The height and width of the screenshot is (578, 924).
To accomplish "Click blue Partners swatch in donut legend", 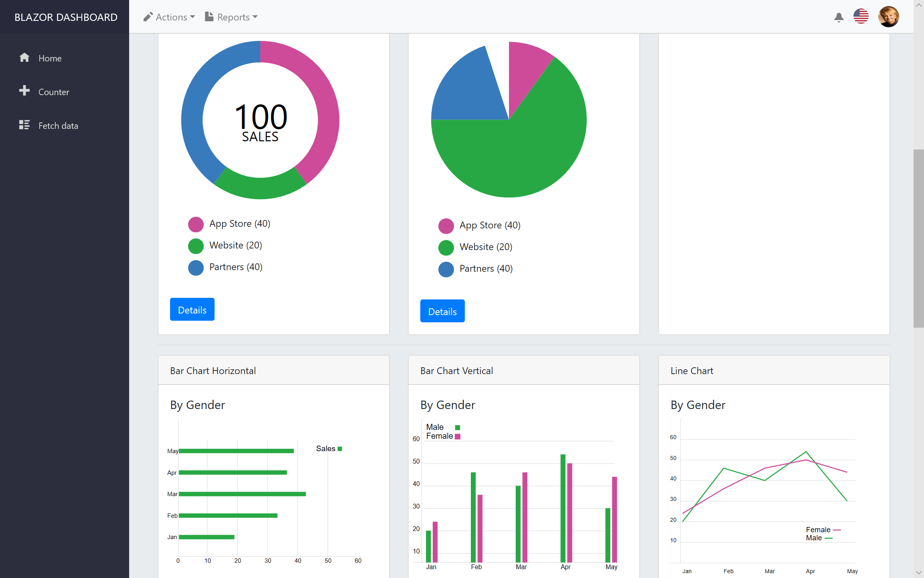I will 196,267.
